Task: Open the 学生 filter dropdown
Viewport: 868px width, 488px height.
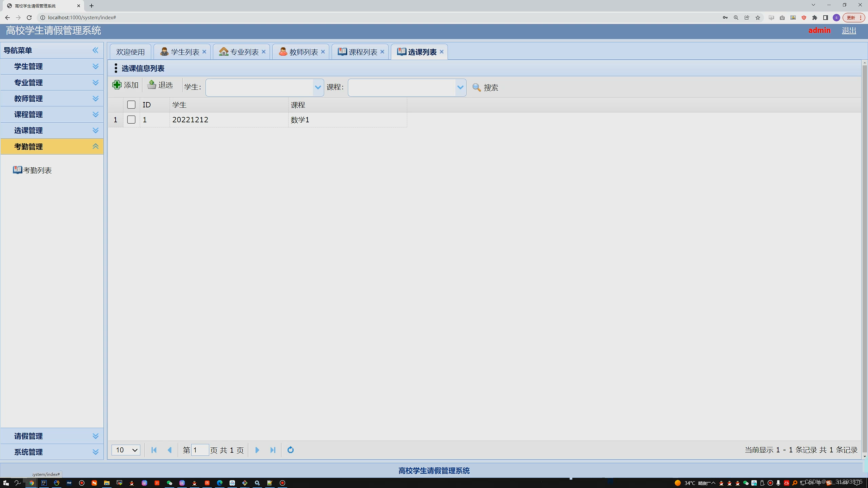Action: (318, 87)
